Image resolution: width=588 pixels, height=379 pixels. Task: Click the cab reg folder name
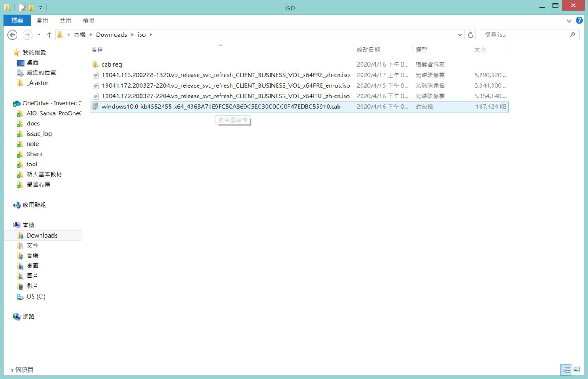coord(112,64)
